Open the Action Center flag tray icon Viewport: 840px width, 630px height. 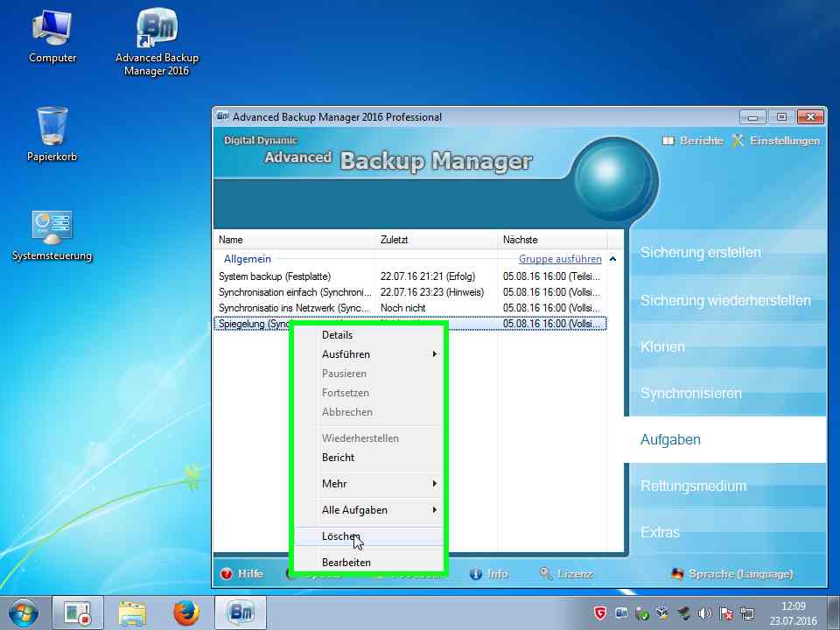pos(726,612)
